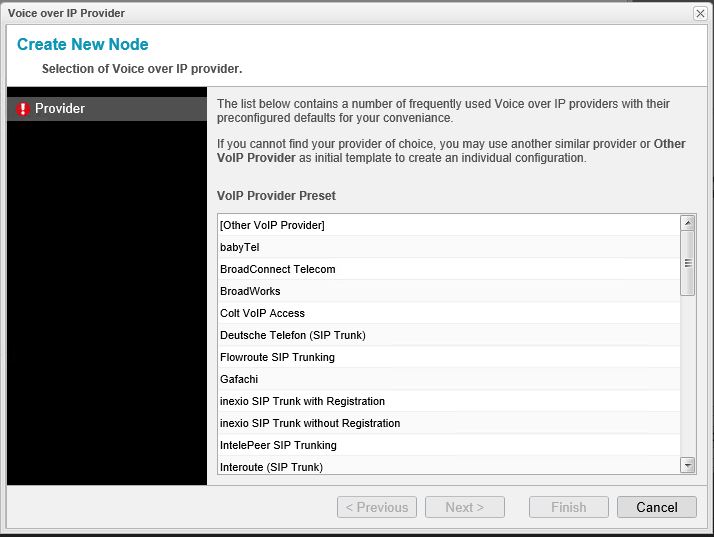Select BroadConnect Telecom preset
Viewport: 714px width, 537px height.
click(277, 269)
